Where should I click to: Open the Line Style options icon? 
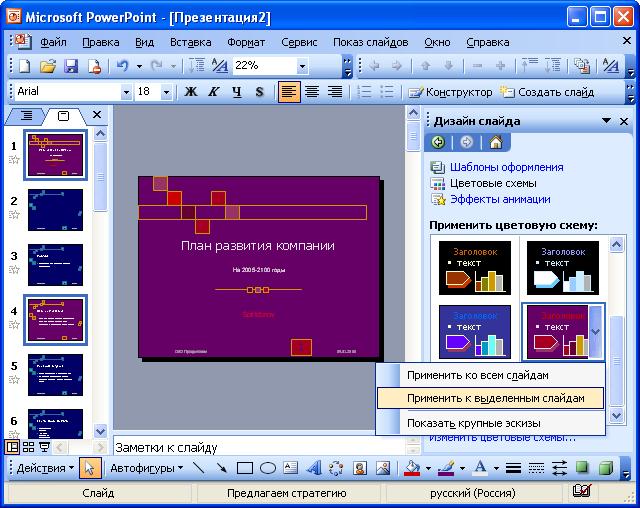513,468
